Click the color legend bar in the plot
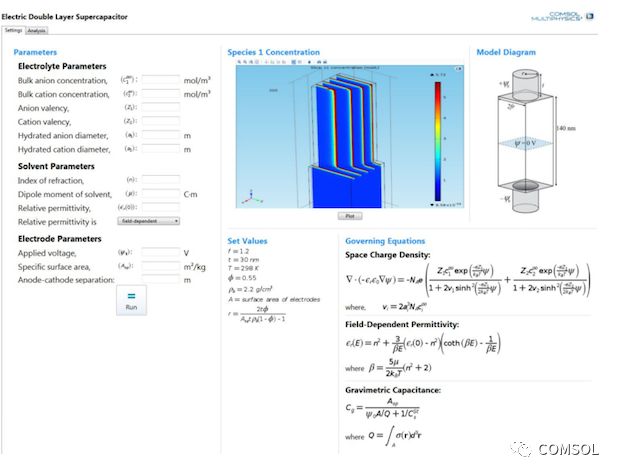This screenshot has height=474, width=618. (x=438, y=141)
